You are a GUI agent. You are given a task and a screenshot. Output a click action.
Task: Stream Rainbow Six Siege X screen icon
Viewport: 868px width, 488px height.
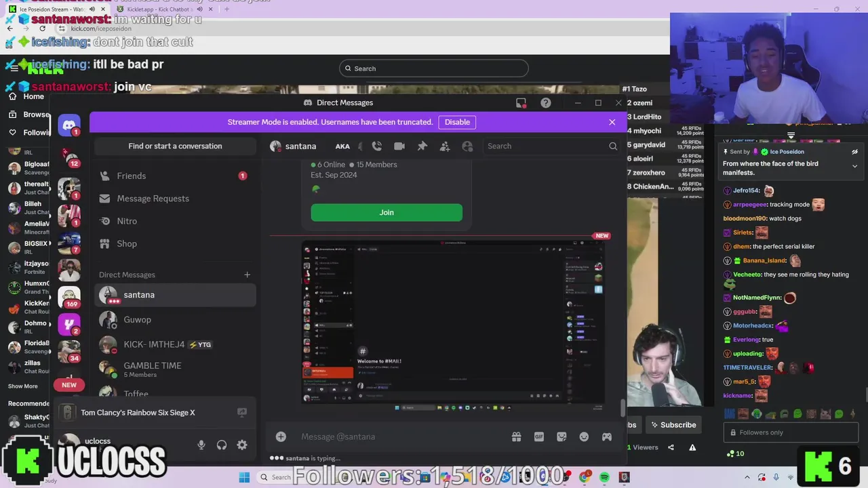[242, 412]
